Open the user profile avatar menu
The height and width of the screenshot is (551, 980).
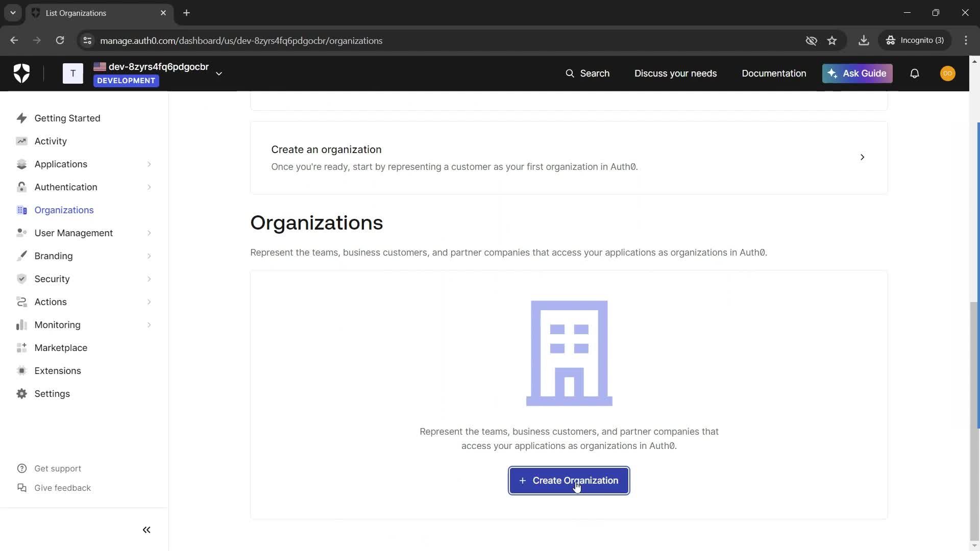[x=948, y=73]
